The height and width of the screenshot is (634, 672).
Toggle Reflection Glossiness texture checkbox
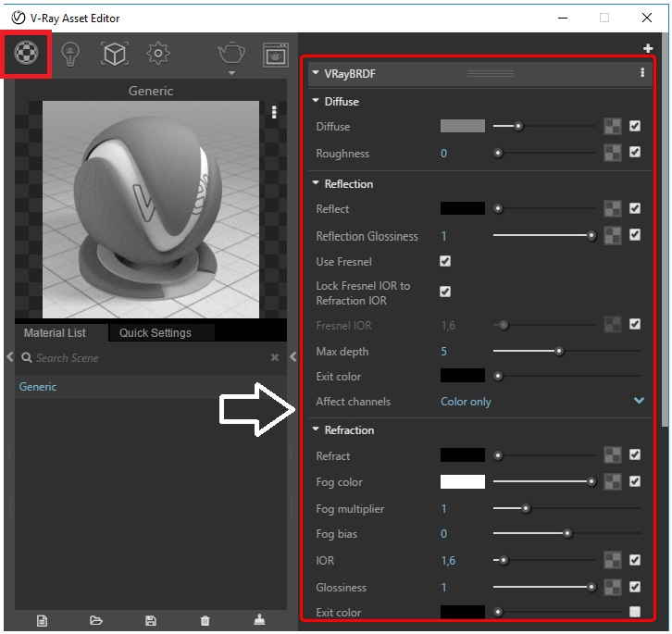(x=635, y=235)
